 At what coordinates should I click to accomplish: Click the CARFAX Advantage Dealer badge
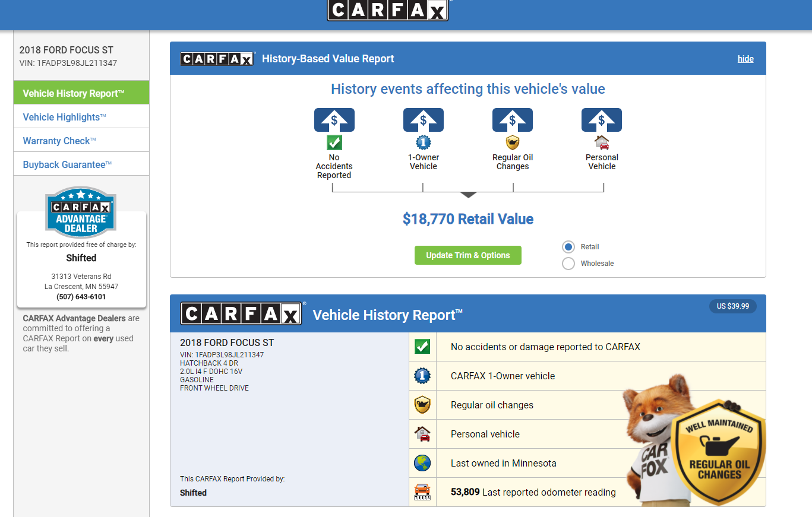point(81,212)
